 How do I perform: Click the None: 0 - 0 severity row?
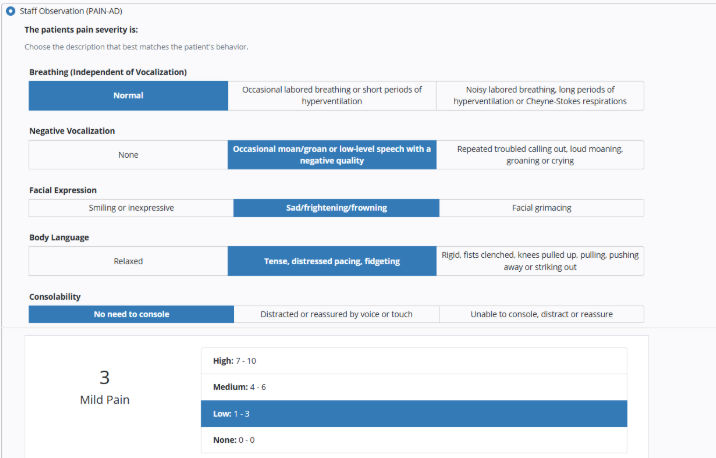(x=413, y=440)
